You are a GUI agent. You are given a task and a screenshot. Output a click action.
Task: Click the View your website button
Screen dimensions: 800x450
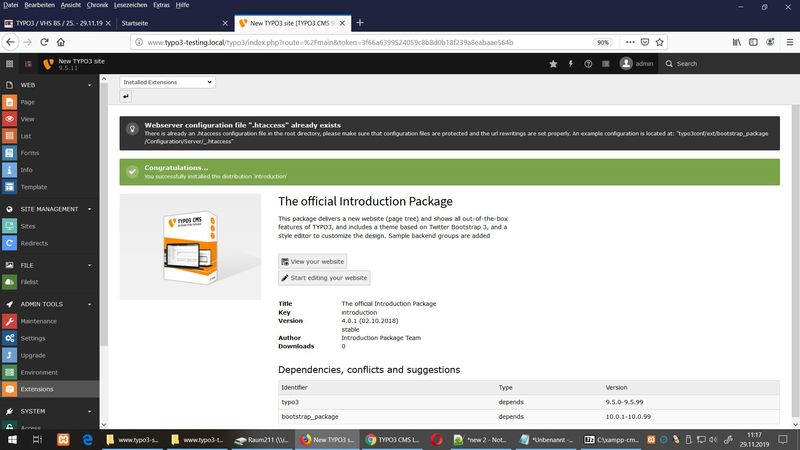(312, 261)
